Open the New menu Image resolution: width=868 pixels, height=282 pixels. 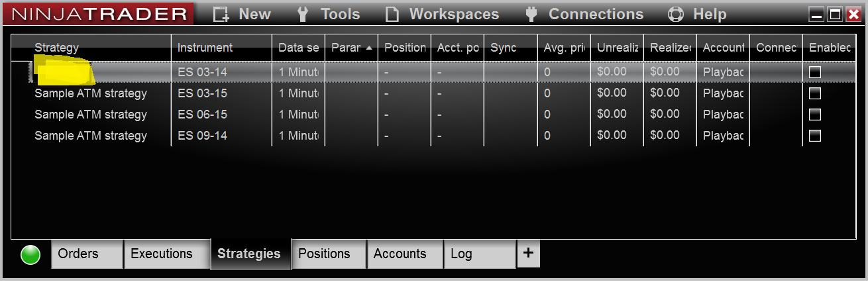243,14
